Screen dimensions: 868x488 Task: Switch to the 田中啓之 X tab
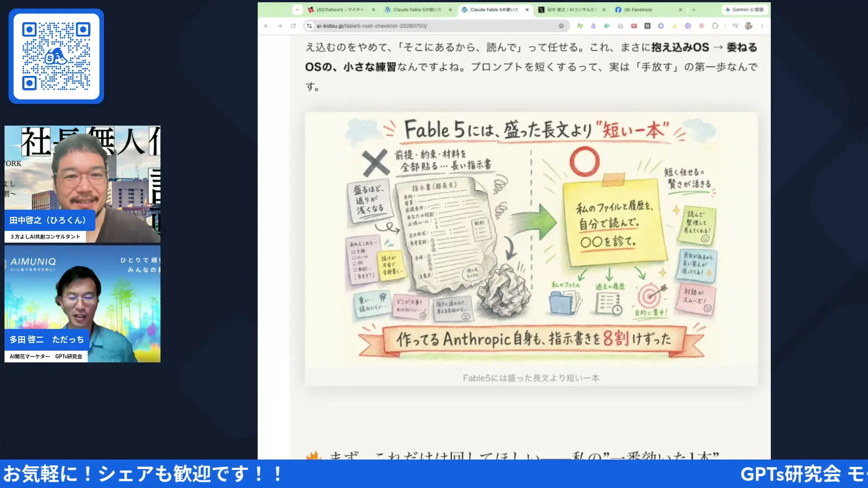[571, 9]
